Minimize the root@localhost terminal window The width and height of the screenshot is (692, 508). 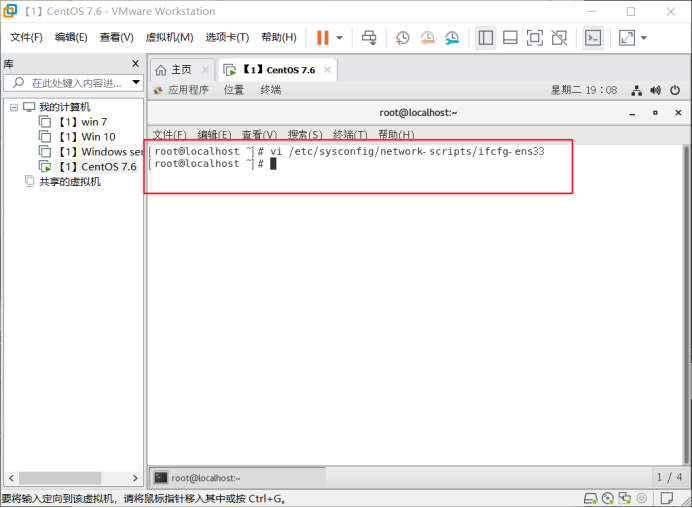tap(632, 113)
